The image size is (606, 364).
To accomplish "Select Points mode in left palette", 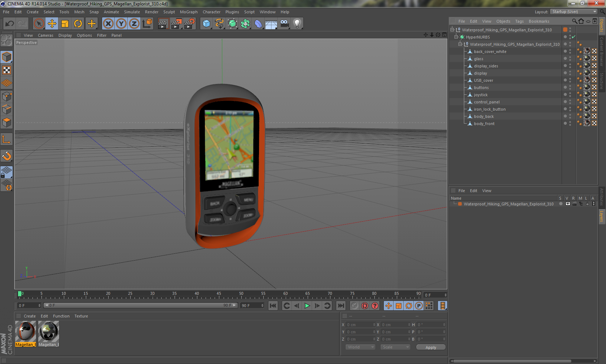I will click(x=6, y=96).
